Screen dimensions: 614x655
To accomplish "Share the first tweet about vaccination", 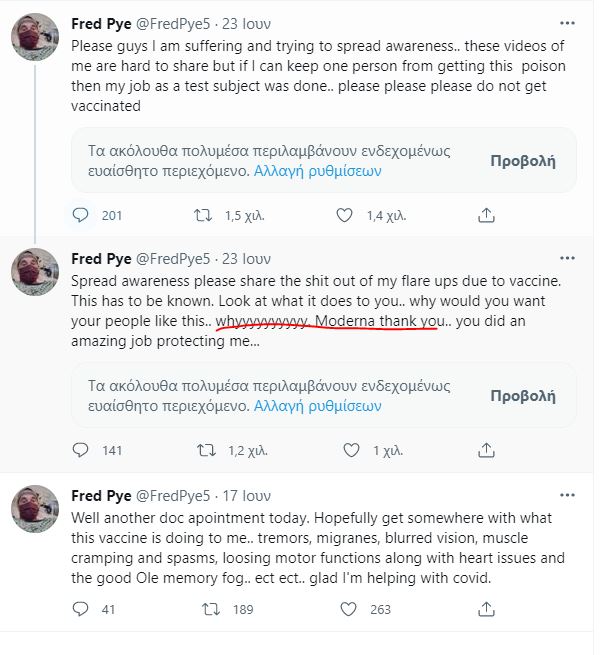I will pos(487,214).
